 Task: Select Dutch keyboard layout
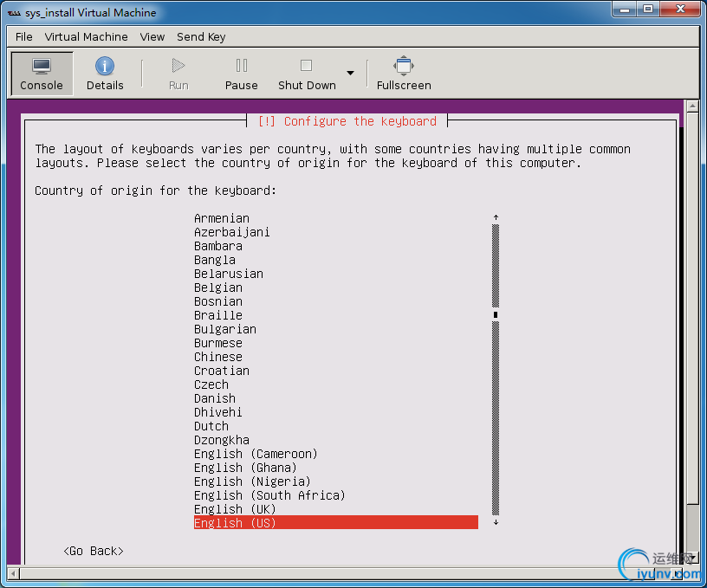click(211, 426)
